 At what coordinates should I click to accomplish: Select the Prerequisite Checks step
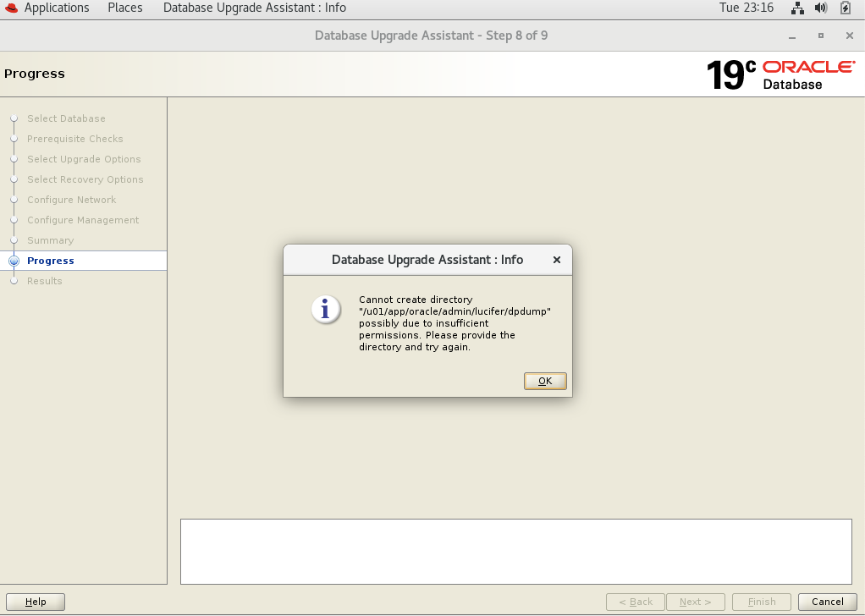click(x=75, y=139)
